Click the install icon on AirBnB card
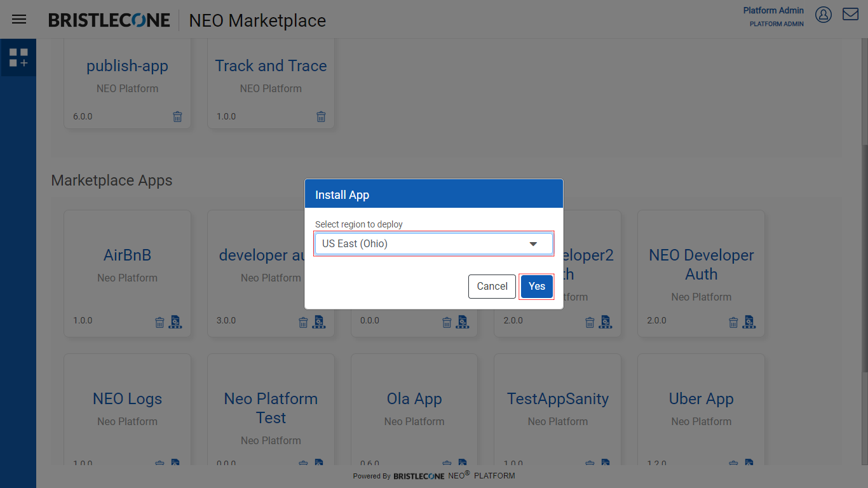This screenshot has height=488, width=868. 175,322
